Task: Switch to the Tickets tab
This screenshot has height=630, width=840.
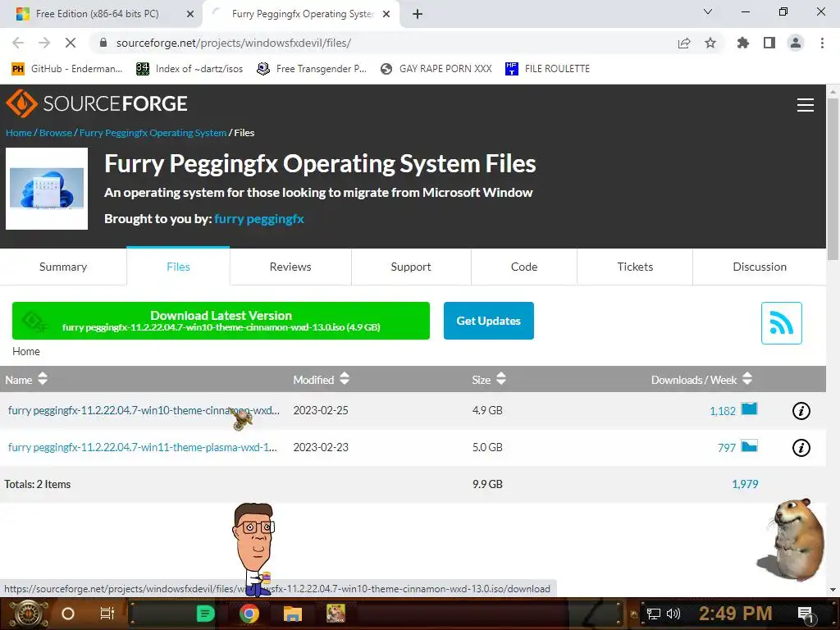Action: (x=635, y=267)
